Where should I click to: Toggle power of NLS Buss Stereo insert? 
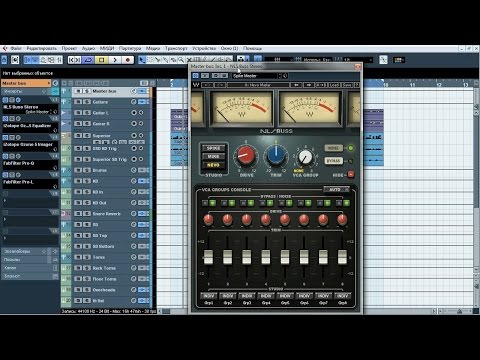(5, 100)
